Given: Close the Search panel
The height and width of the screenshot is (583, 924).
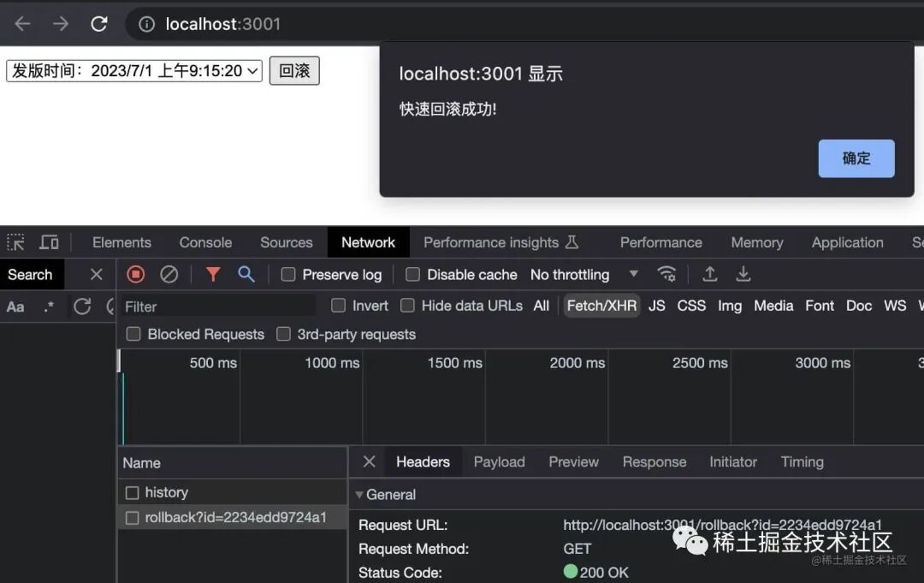Looking at the screenshot, I should [x=96, y=274].
